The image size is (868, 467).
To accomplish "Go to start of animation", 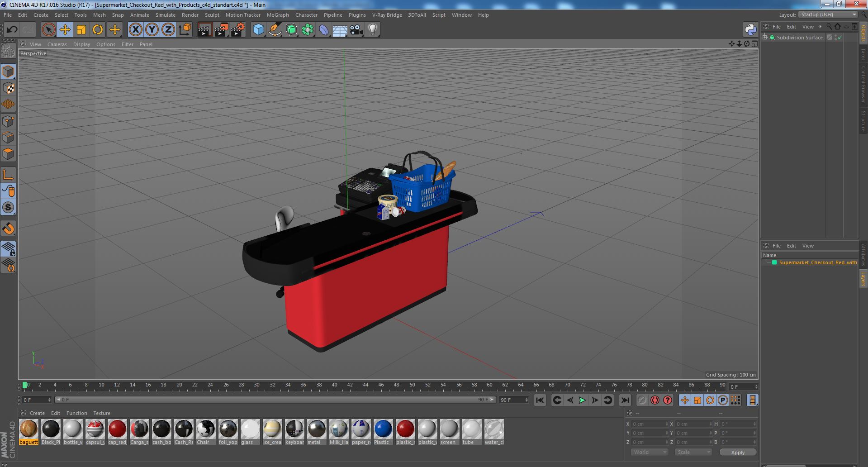I will (x=540, y=400).
